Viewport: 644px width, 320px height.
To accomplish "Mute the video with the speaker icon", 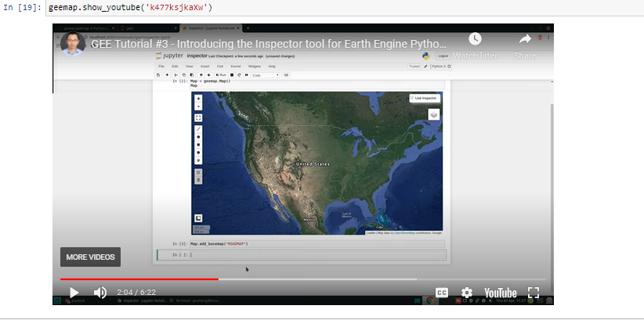I will tap(99, 293).
